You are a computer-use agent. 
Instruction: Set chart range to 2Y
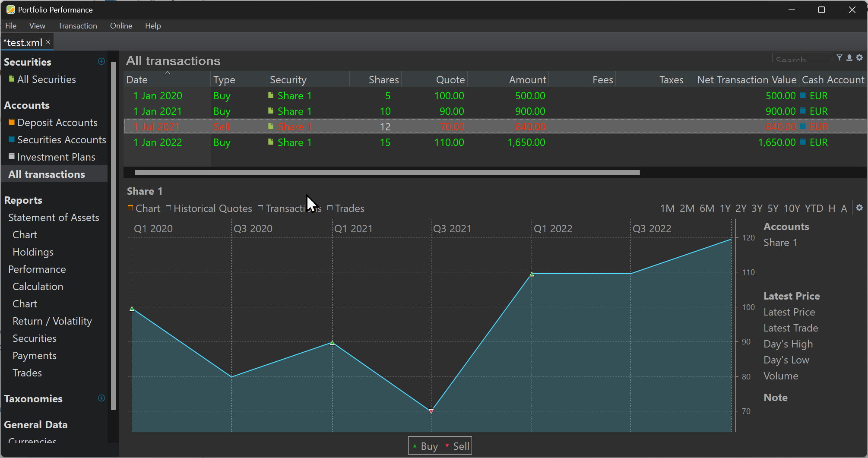741,208
